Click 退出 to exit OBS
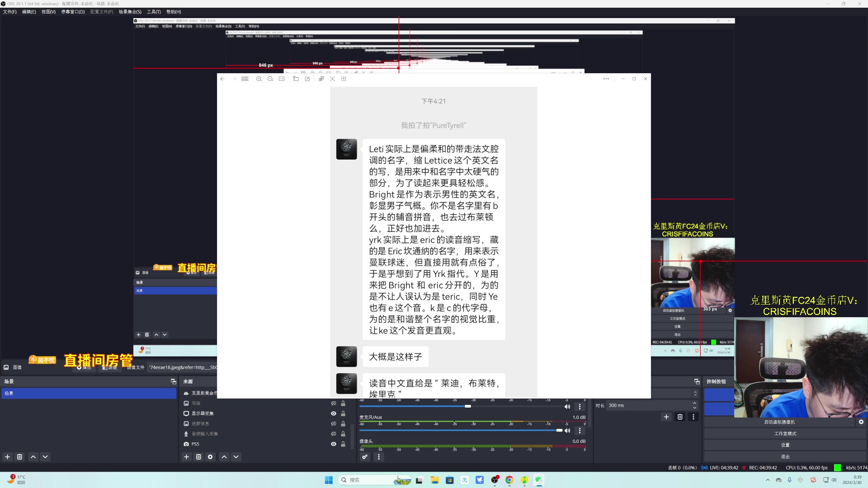 (785, 457)
